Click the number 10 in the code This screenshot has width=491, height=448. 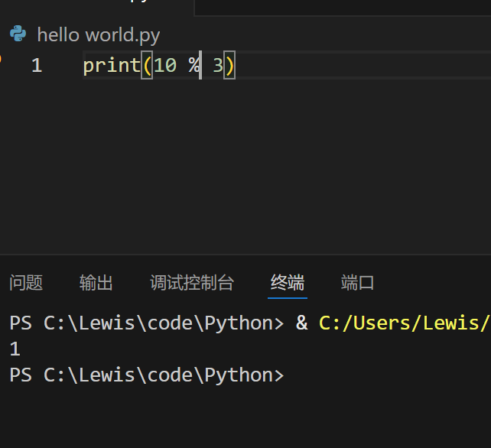pos(164,66)
